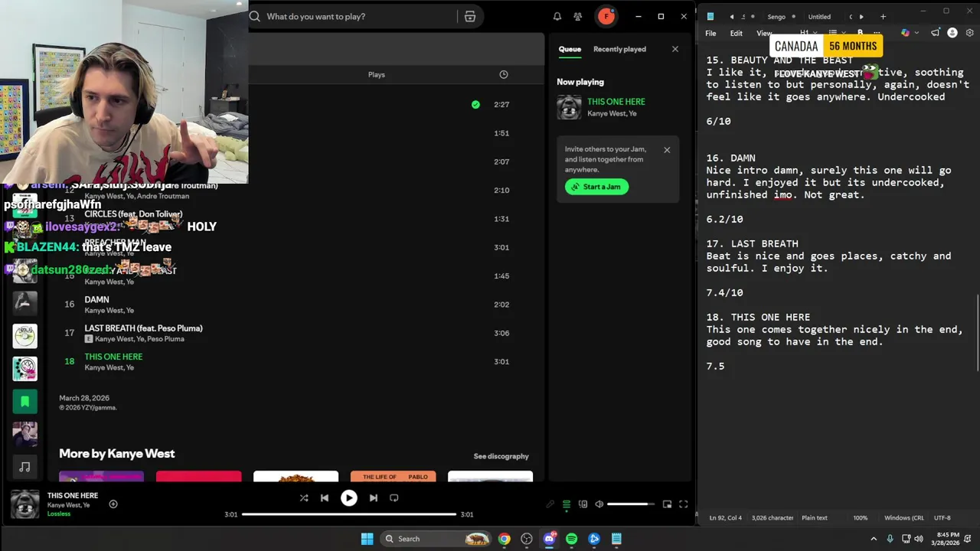Open Connect to a device icon
This screenshot has width=980, height=551.
(583, 504)
